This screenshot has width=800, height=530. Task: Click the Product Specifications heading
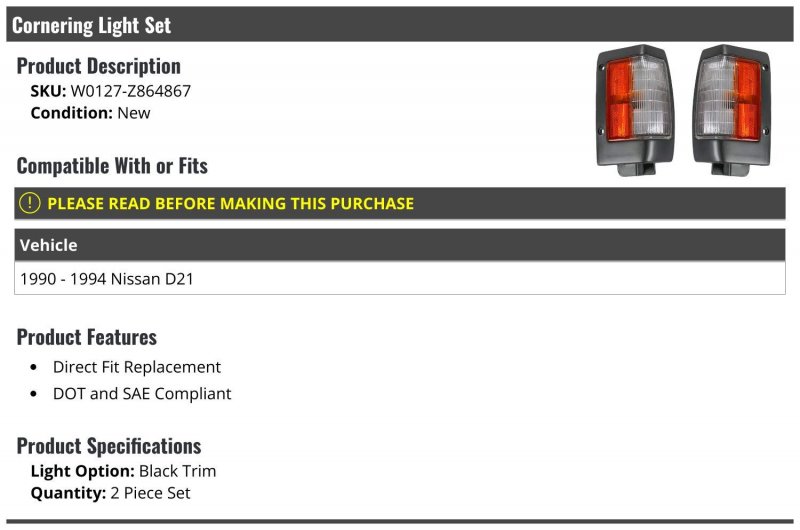point(109,446)
